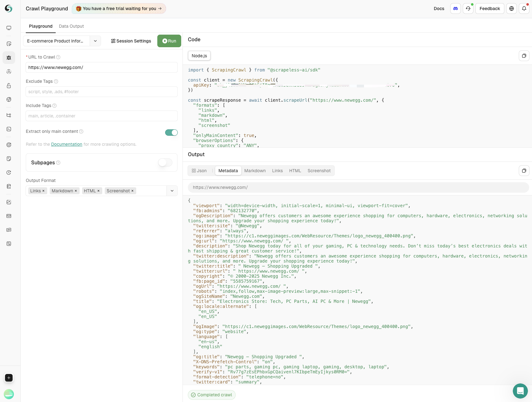Screen dimensions: 532x402
Task: Click the output URL bar newegg.com
Action: pos(358,187)
